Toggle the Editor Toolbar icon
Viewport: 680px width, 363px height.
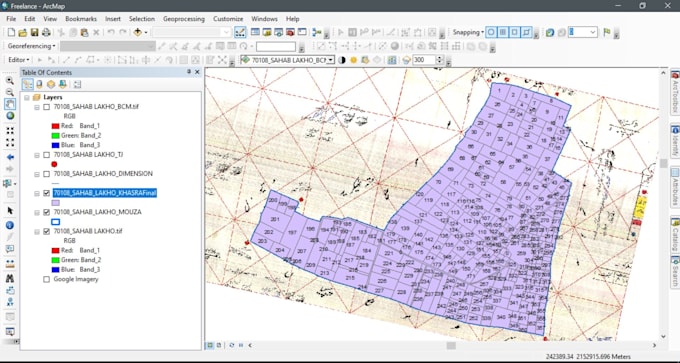click(240, 33)
